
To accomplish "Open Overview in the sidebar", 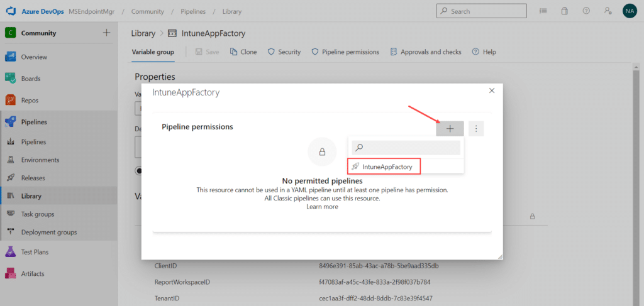I will [34, 57].
